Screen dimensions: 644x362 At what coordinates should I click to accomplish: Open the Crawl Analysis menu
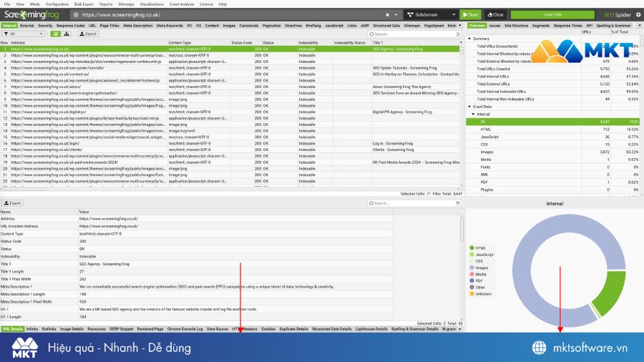click(181, 4)
